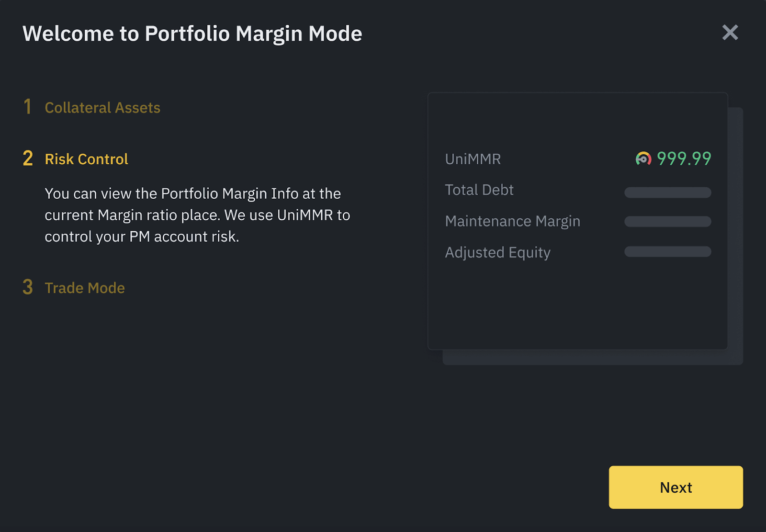Click the Maintenance Margin label
Screen dimensions: 766x532
(512, 221)
